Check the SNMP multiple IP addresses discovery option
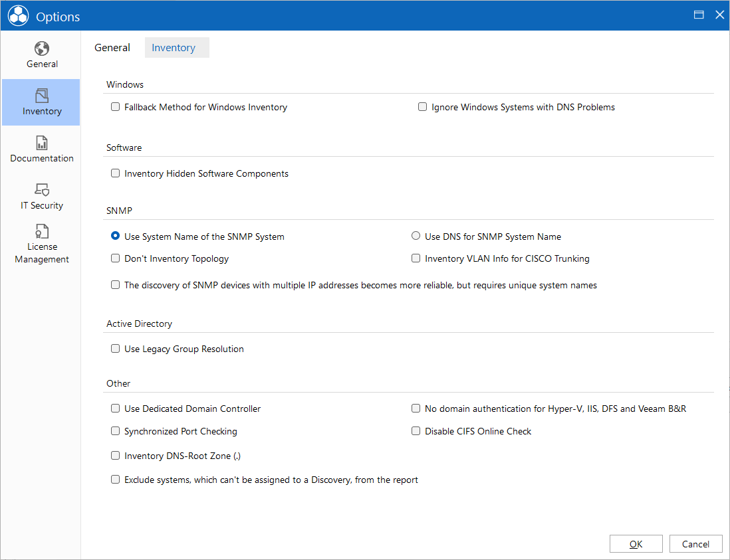Image resolution: width=730 pixels, height=560 pixels. point(115,285)
